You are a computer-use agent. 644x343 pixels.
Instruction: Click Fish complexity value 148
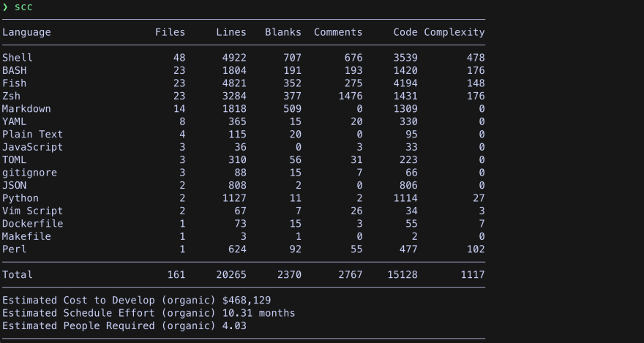(x=476, y=83)
